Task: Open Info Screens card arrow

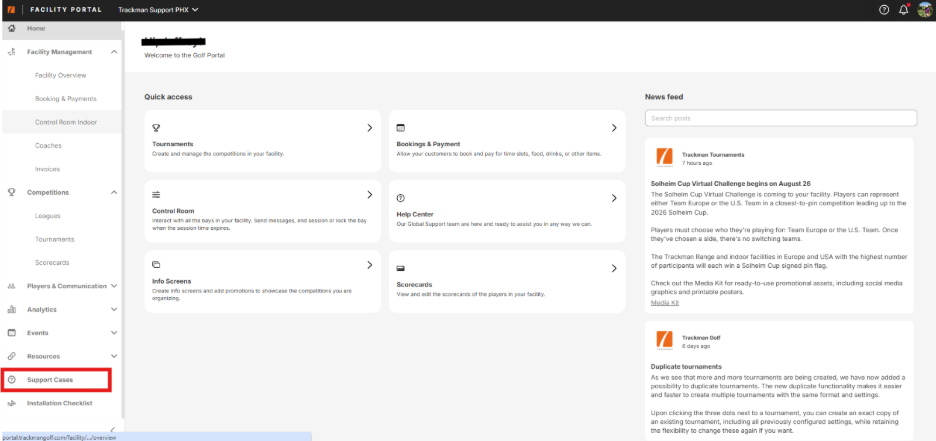Action: coord(370,264)
